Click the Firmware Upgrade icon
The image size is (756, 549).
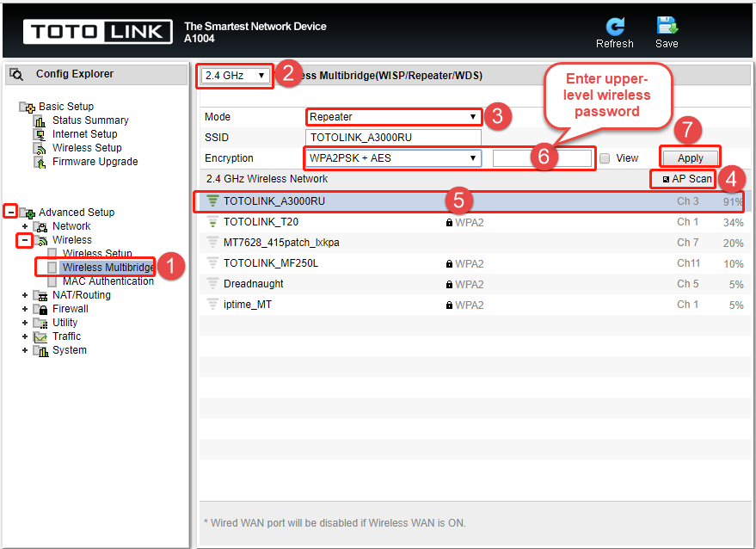coord(40,162)
